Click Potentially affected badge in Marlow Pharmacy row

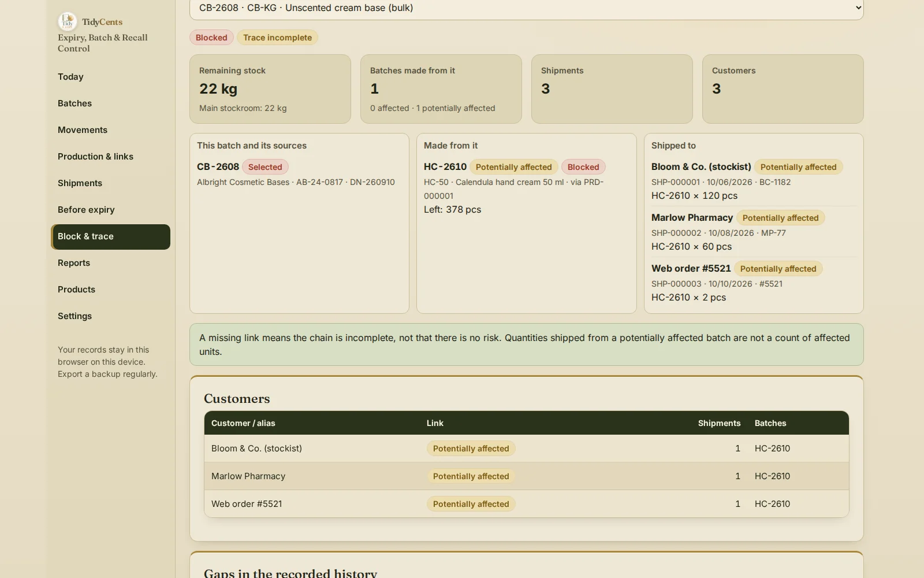(471, 476)
